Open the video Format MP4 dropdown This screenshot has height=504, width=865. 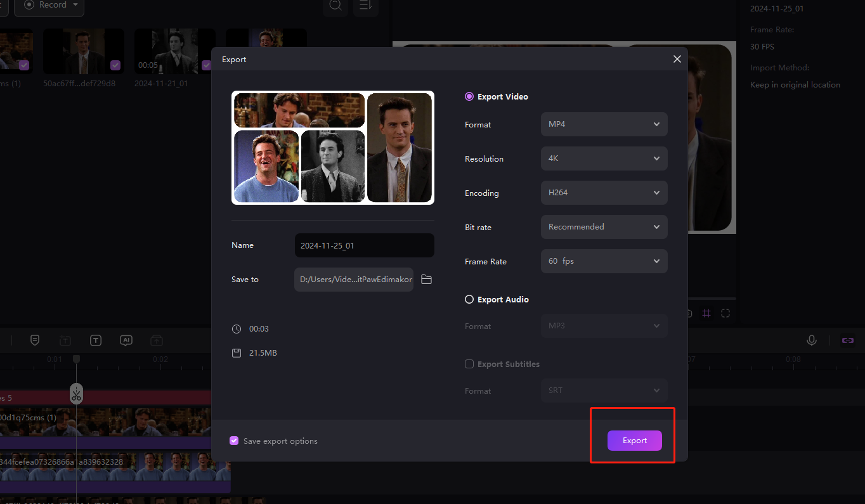[x=604, y=124]
